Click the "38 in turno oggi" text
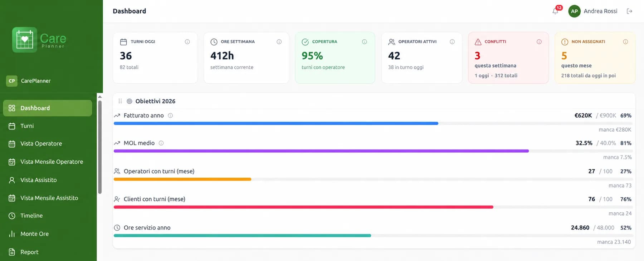 coord(406,67)
